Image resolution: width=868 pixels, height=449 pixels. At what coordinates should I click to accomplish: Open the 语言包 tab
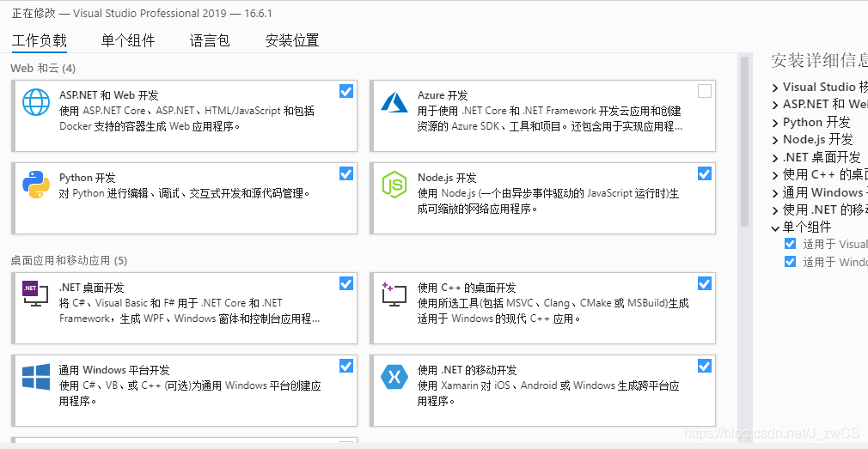point(209,40)
